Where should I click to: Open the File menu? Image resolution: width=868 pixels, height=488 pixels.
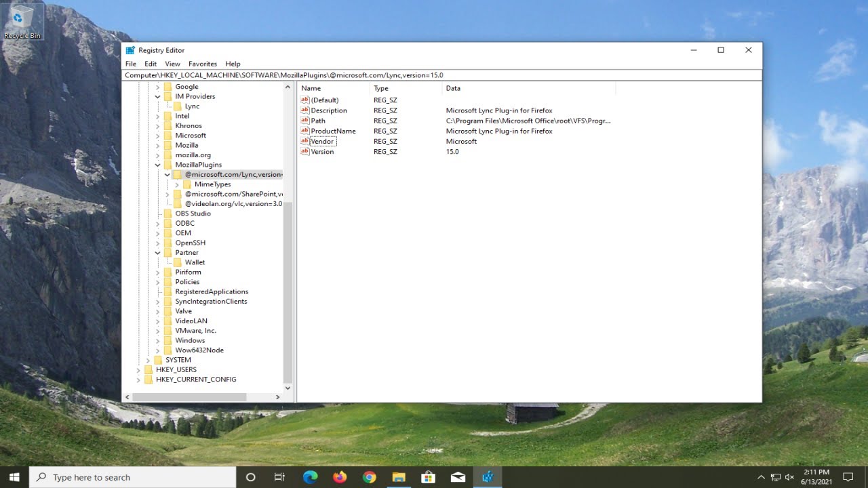tap(131, 64)
